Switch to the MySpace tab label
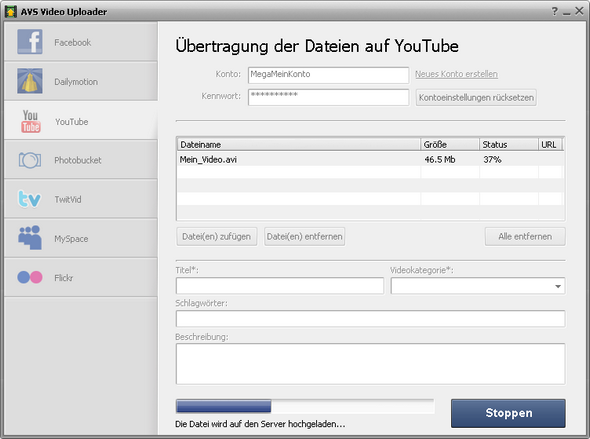590x439 pixels. (71, 239)
